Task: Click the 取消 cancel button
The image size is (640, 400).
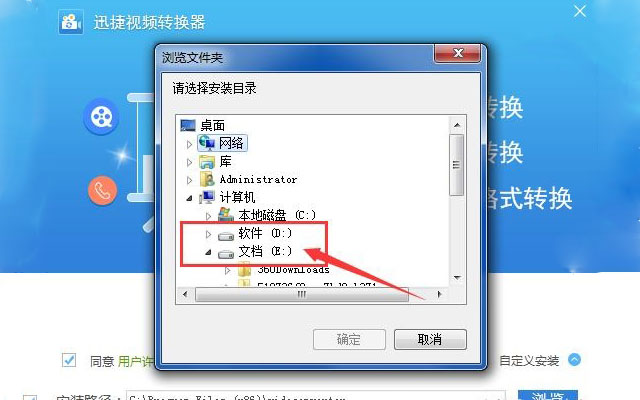Action: [430, 339]
